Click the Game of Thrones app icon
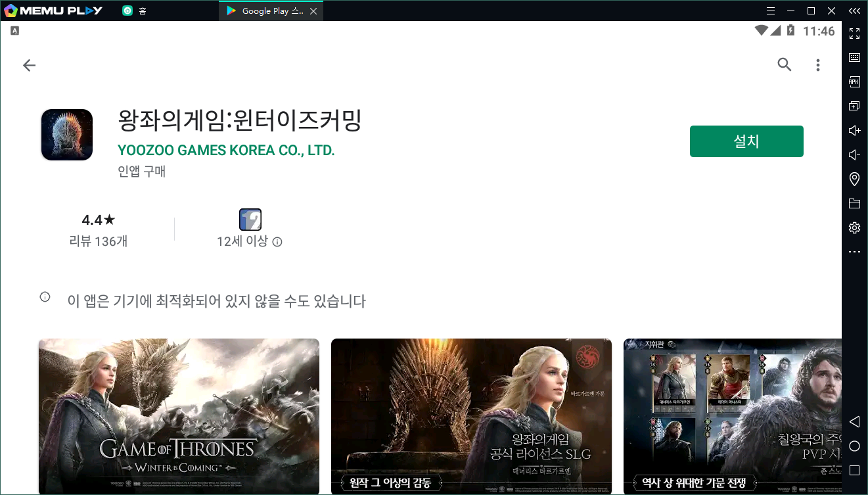This screenshot has height=495, width=868. pos(66,134)
